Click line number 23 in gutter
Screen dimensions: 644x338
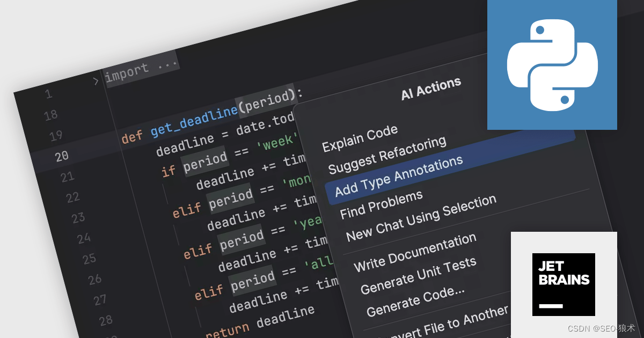78,217
